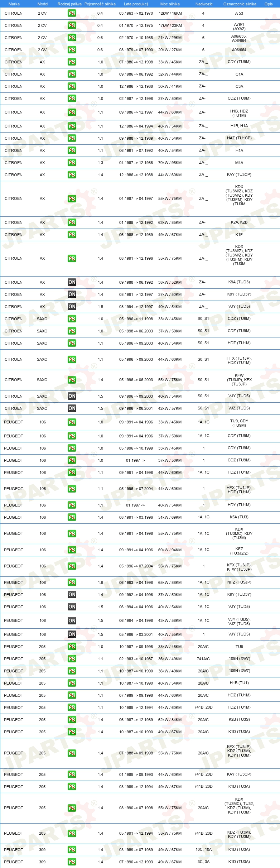280x868 pixels.
Task: Select the body cell 10C, 10A
Action: [203, 849]
